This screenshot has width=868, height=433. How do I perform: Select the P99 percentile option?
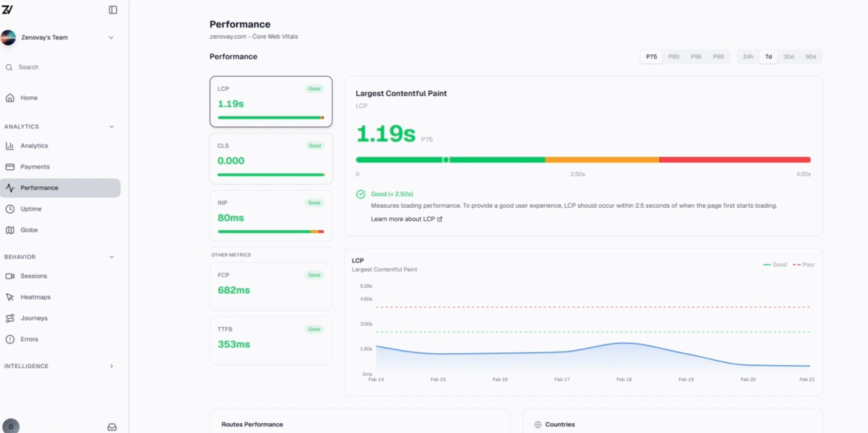pos(718,57)
